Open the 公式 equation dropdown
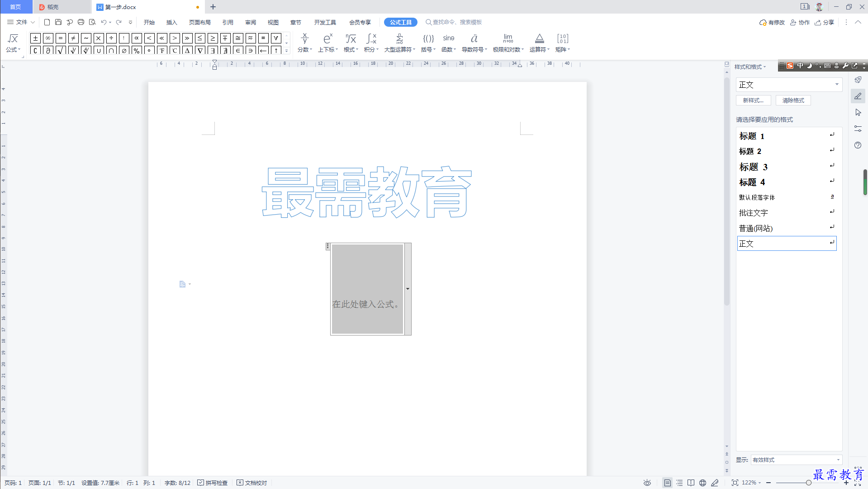This screenshot has width=868, height=489. pos(13,43)
